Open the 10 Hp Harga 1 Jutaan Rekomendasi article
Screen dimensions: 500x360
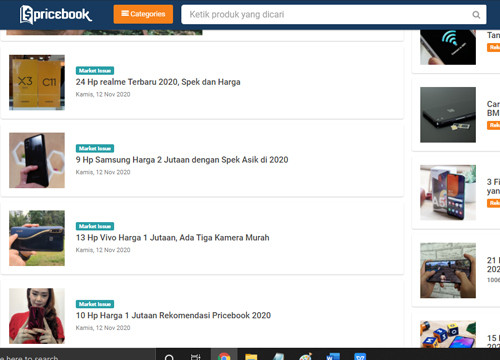tap(173, 315)
